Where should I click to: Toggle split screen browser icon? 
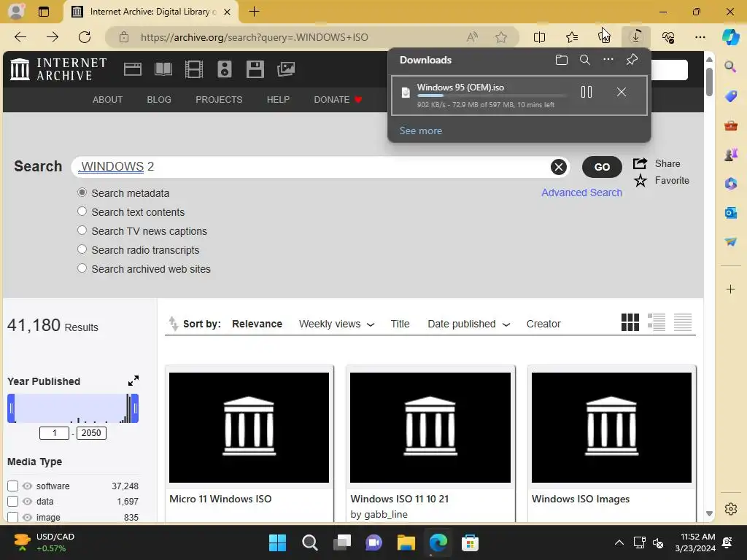539,37
